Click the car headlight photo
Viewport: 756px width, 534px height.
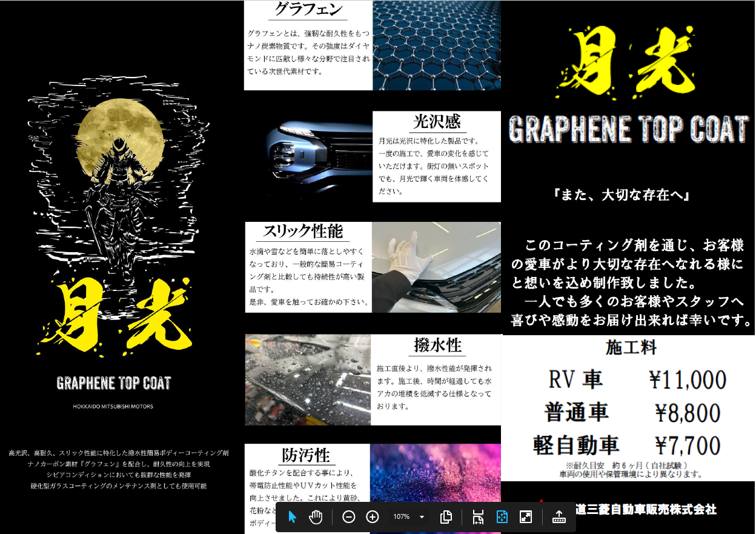pos(319,156)
